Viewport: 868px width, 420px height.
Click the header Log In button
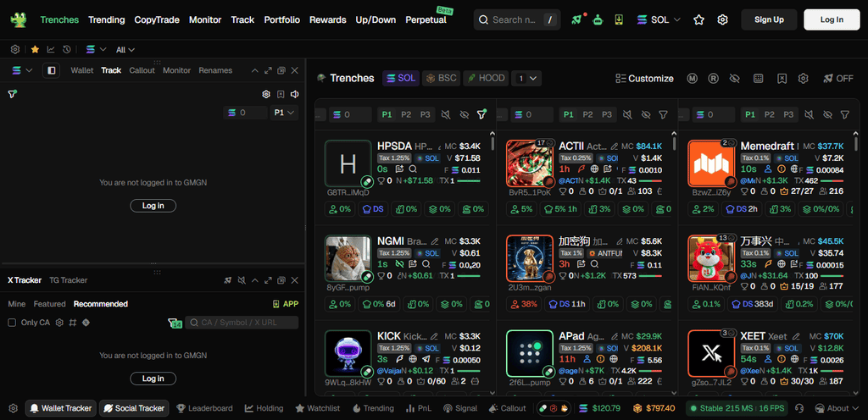(832, 19)
